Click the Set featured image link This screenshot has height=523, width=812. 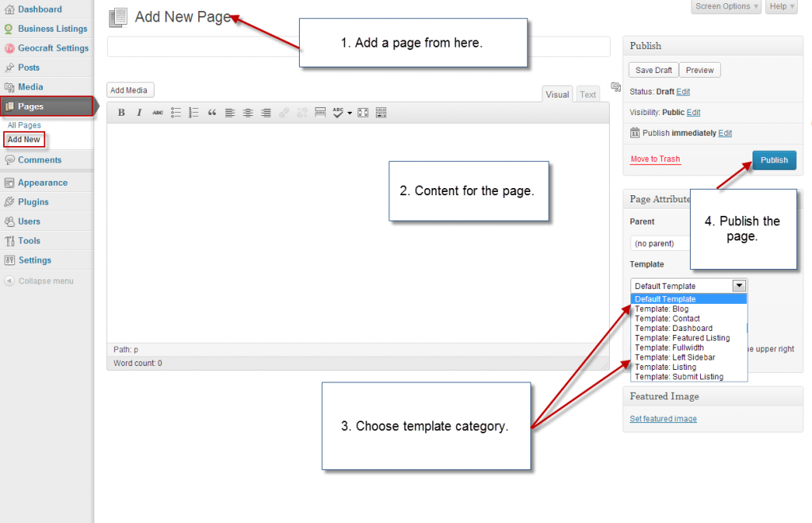tap(663, 419)
